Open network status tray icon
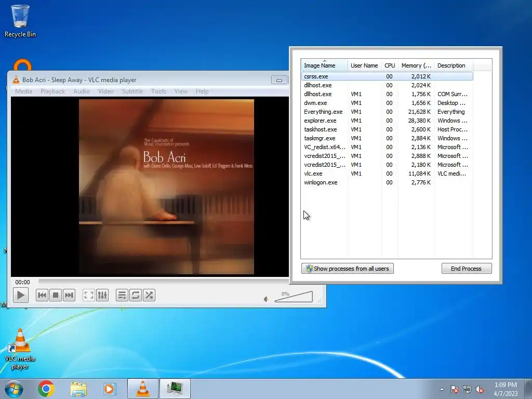This screenshot has height=399, width=532. point(467,389)
